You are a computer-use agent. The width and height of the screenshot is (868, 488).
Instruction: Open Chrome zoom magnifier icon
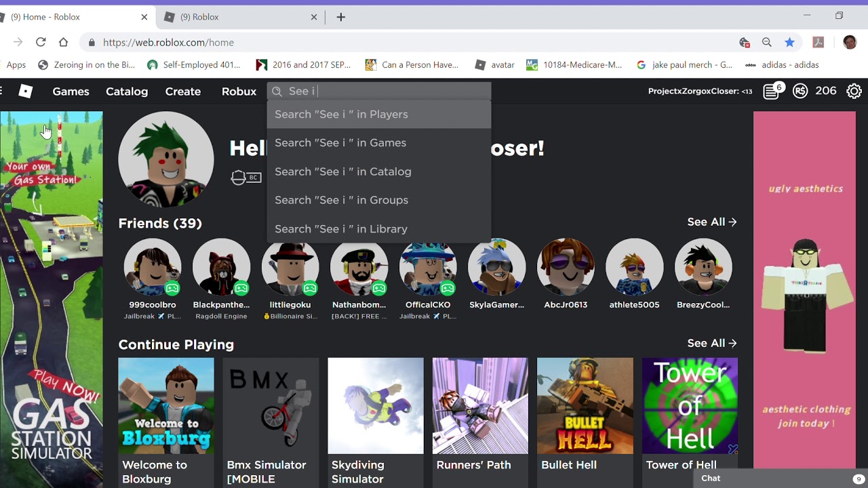pyautogui.click(x=767, y=42)
